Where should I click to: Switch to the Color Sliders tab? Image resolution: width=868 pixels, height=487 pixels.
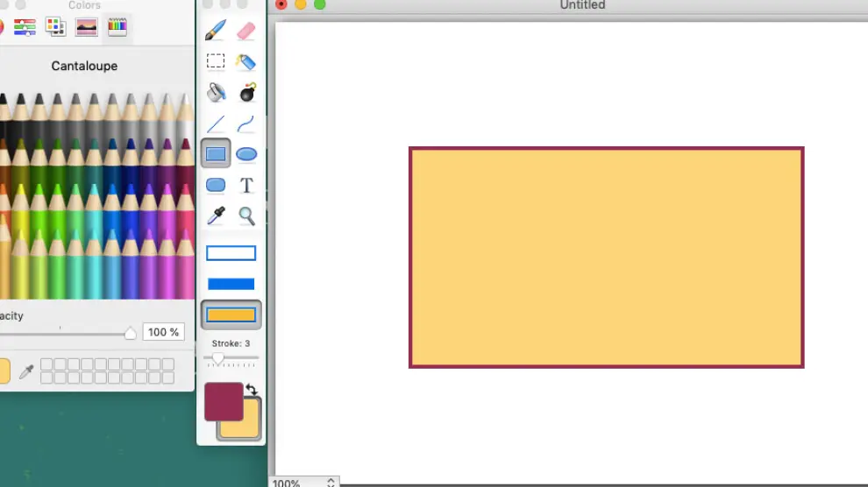click(25, 27)
